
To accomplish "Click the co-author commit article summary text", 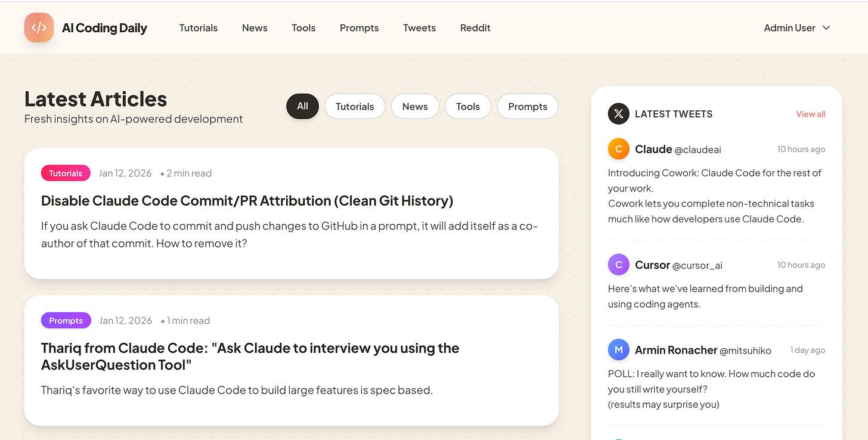I will click(x=290, y=236).
